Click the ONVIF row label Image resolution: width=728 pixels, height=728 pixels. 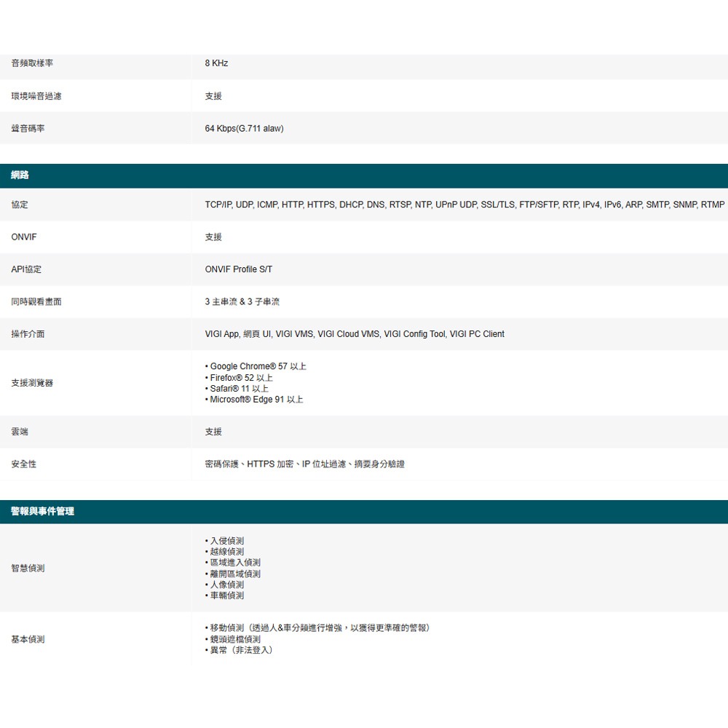click(24, 237)
